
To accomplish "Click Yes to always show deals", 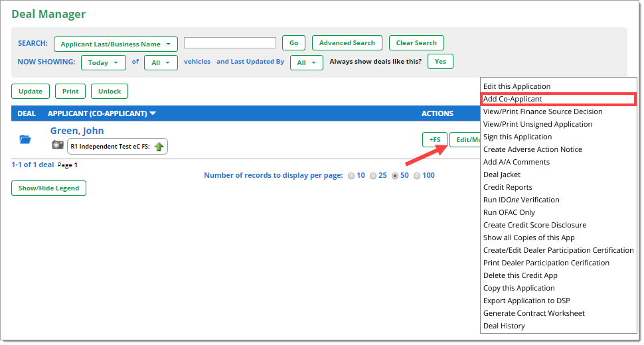I will click(440, 62).
